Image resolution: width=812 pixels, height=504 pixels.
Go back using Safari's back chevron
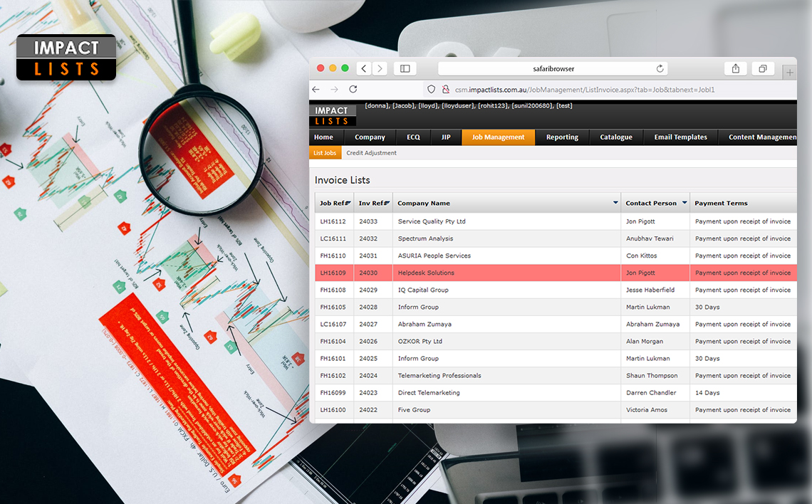click(364, 68)
